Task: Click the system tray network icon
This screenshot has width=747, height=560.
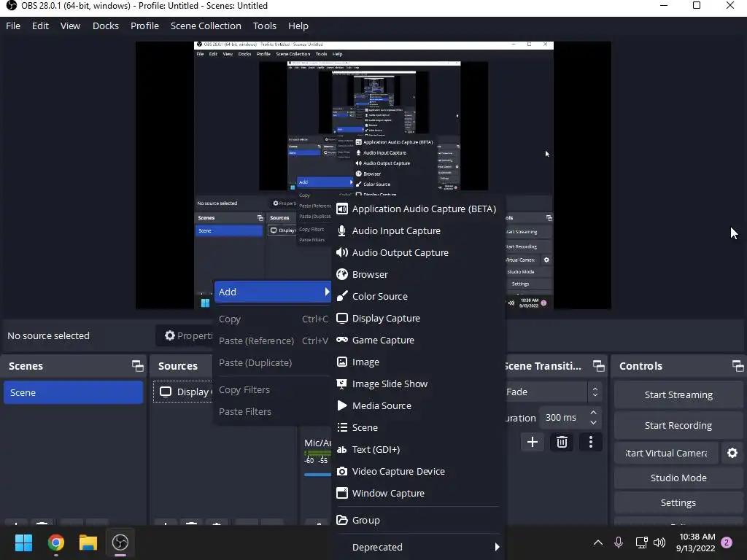Action: coord(641,542)
